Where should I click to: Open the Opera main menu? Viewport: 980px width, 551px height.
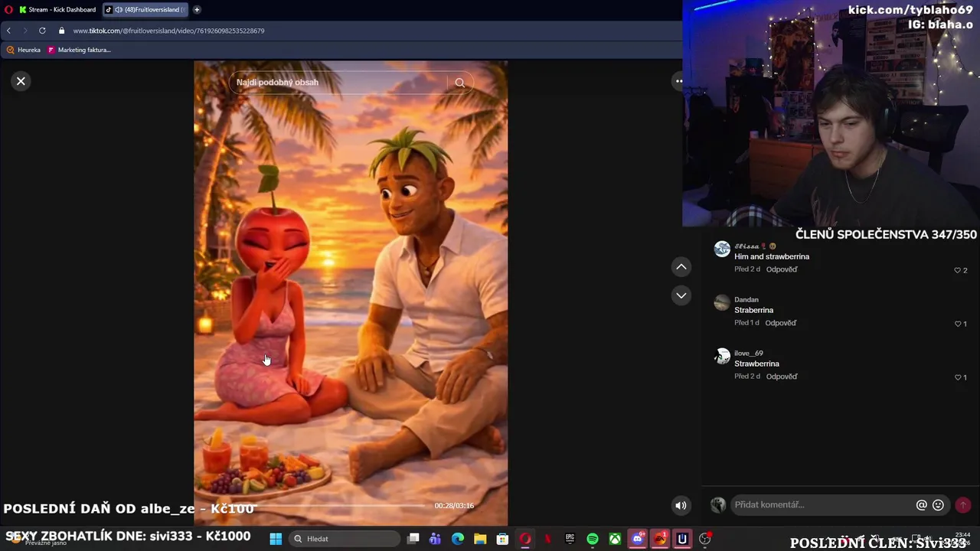click(8, 10)
